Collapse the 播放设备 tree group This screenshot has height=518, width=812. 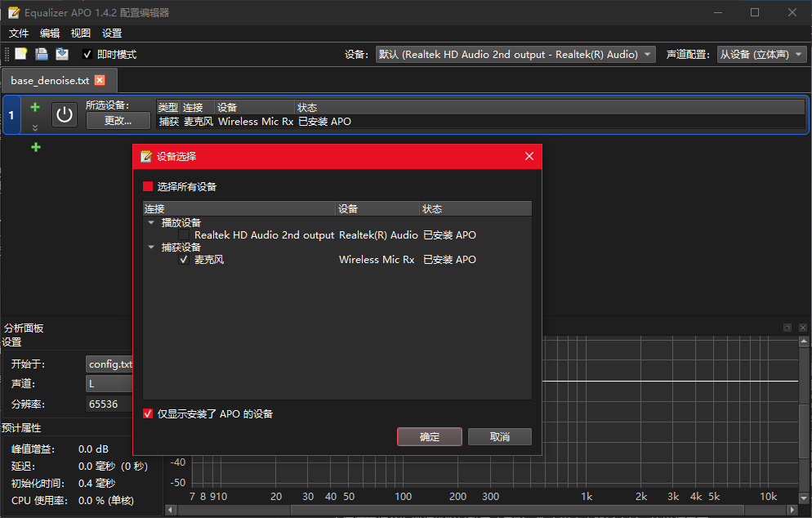pos(151,222)
